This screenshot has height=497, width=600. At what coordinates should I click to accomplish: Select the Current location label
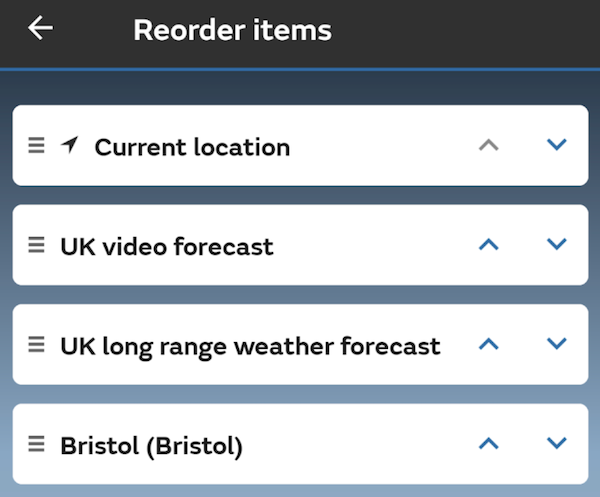coord(192,147)
